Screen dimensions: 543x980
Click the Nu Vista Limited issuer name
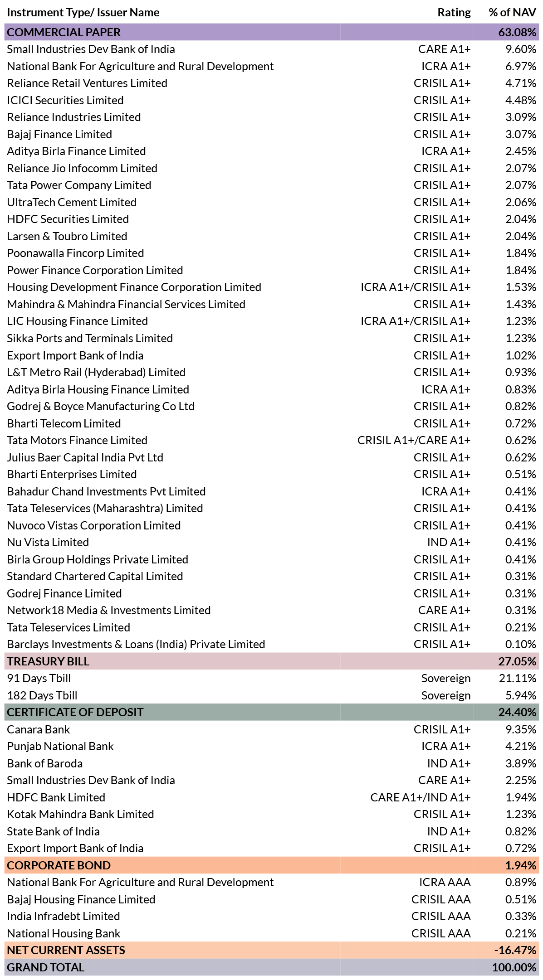[48, 542]
